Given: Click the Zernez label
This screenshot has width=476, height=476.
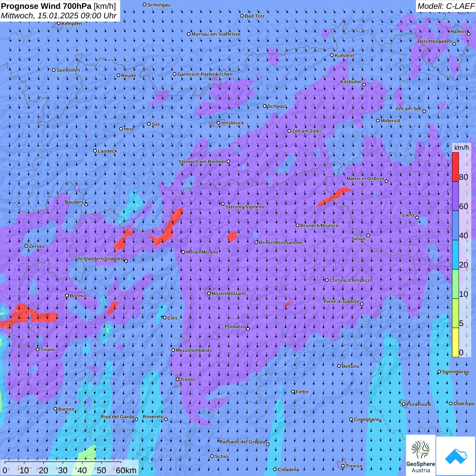Looking at the screenshot, I should click(x=37, y=246).
